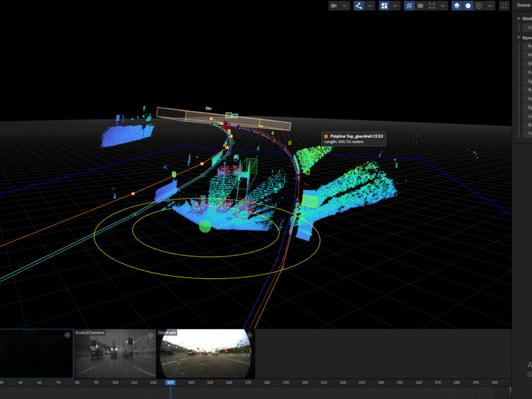This screenshot has height=399, width=532.
Task: Select the green ego sphere in the 3D view
Action: [x=205, y=227]
